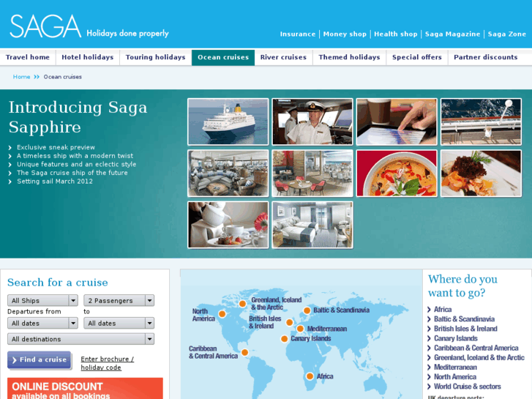532x399 pixels.
Task: Open the River cruises tab
Action: [x=283, y=57]
